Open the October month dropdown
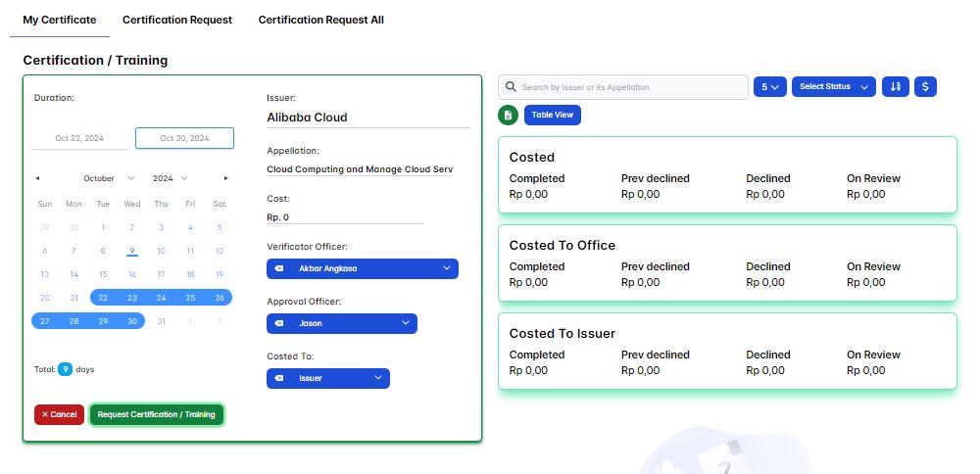The image size is (980, 474). coord(109,178)
